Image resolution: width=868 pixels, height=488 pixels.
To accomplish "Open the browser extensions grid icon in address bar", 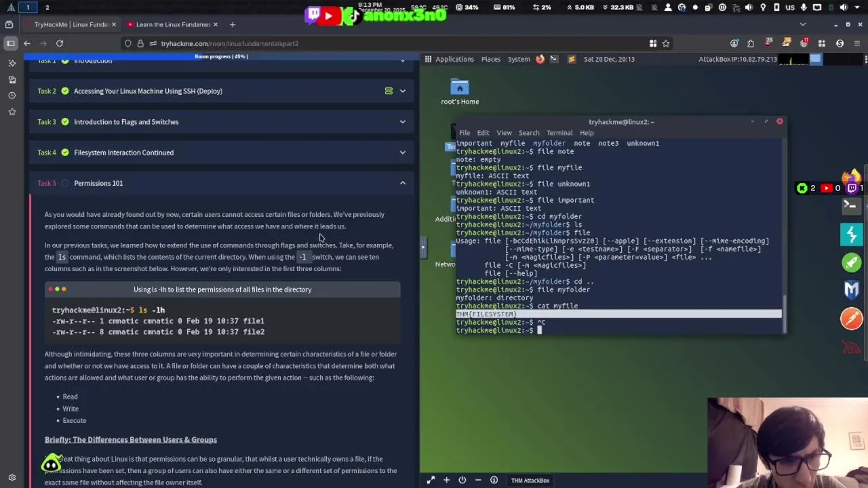I will click(653, 43).
